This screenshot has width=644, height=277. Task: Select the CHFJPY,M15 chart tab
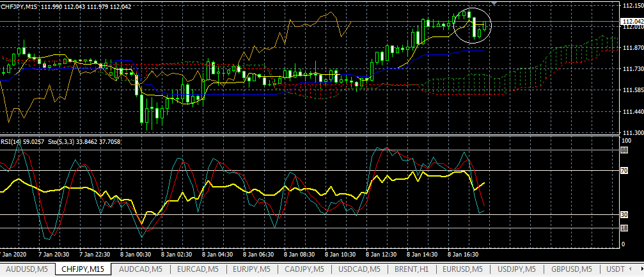(83, 269)
